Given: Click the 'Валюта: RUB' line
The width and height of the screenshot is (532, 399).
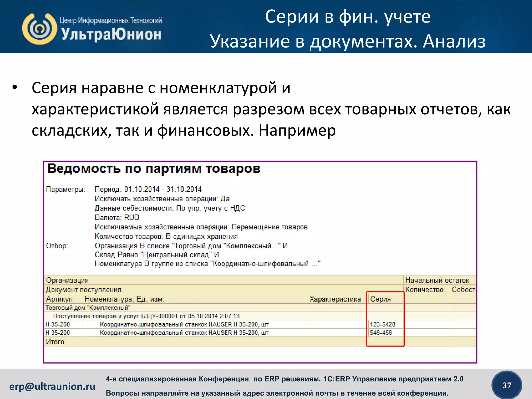Looking at the screenshot, I should (x=117, y=217).
